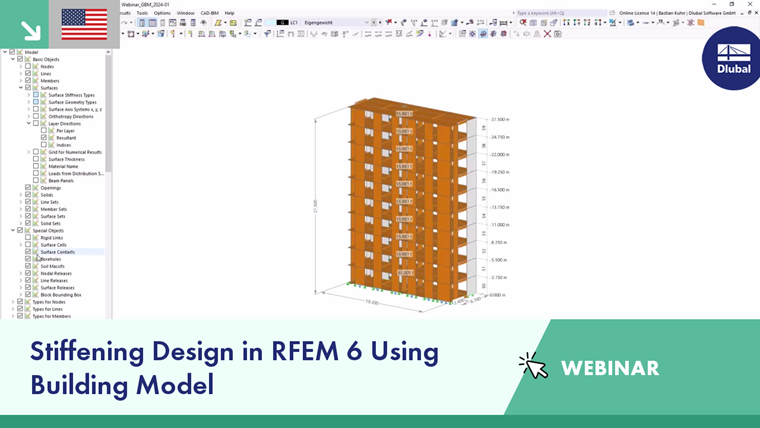
Task: Collapse the Model tree node
Action: pos(5,52)
